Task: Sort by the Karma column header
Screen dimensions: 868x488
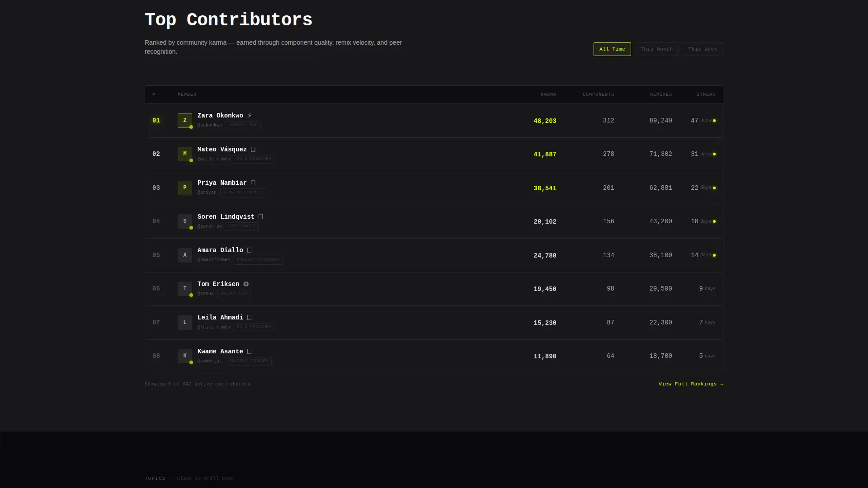Action: (548, 94)
